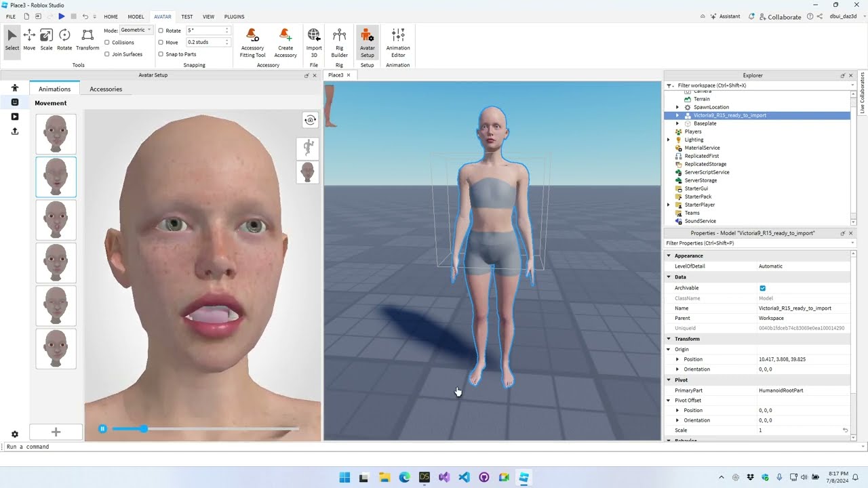Collapse the Transform properties section
Viewport: 868px width, 488px height.
(x=669, y=339)
